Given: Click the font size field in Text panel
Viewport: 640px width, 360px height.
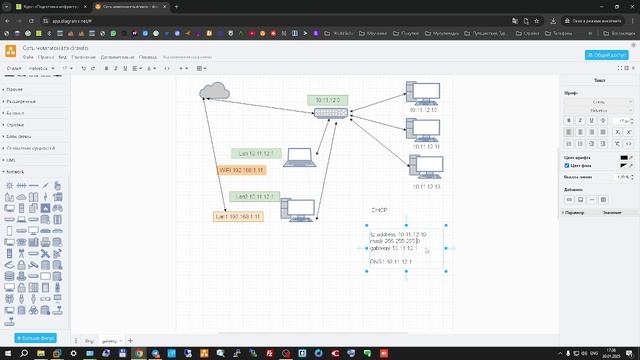Looking at the screenshot, I should click(x=622, y=121).
